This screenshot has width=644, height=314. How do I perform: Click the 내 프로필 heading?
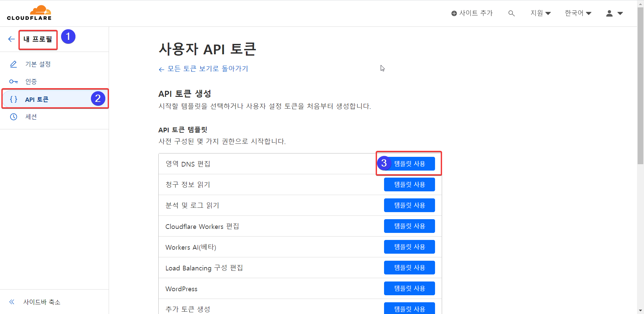click(38, 39)
